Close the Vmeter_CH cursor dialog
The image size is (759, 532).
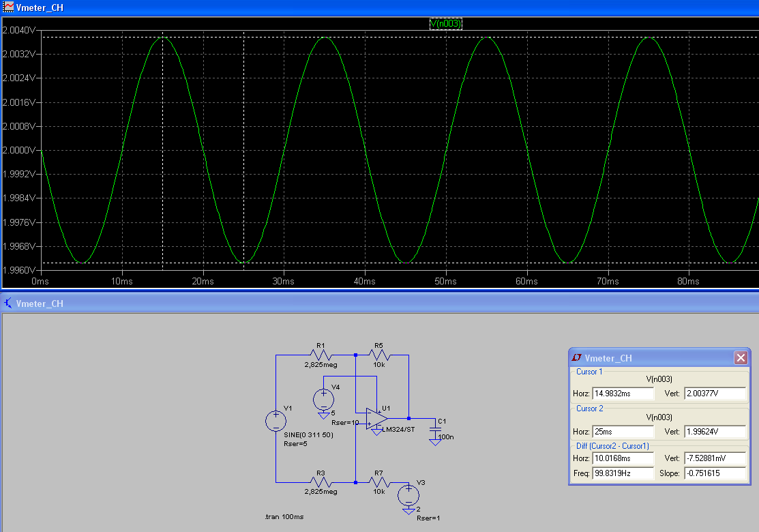(740, 358)
